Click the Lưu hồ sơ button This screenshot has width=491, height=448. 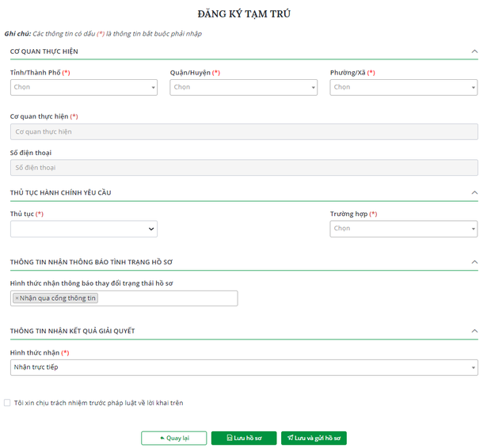[243, 438]
